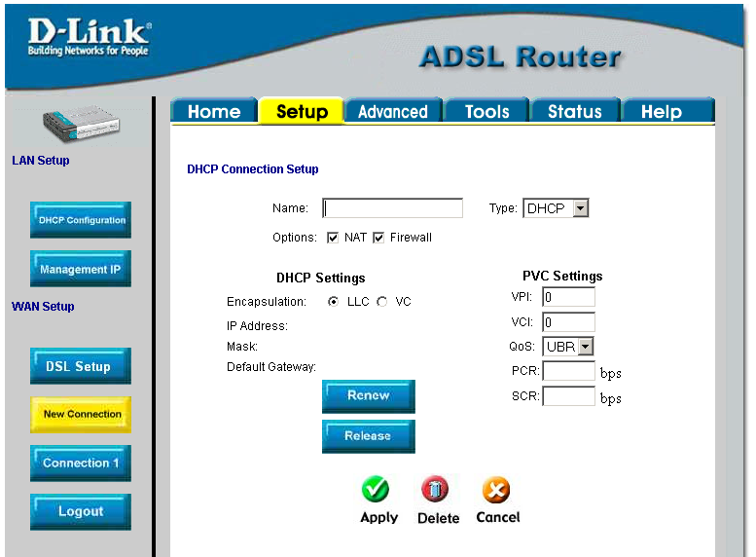Click the Management IP button
The width and height of the screenshot is (756, 557).
81,269
